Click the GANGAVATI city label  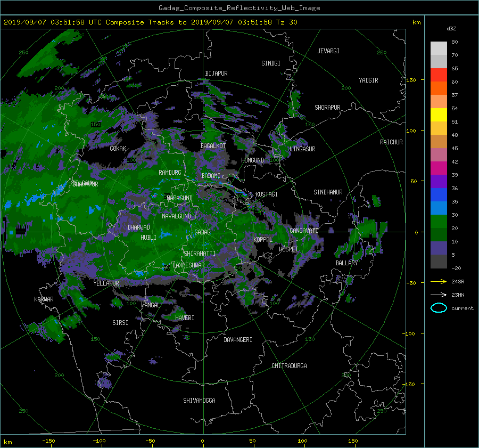coord(304,231)
